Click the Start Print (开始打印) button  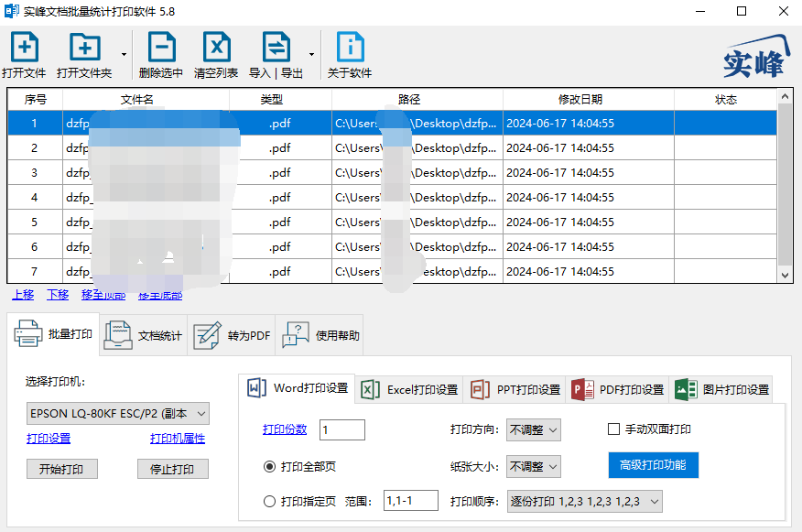[x=62, y=469]
